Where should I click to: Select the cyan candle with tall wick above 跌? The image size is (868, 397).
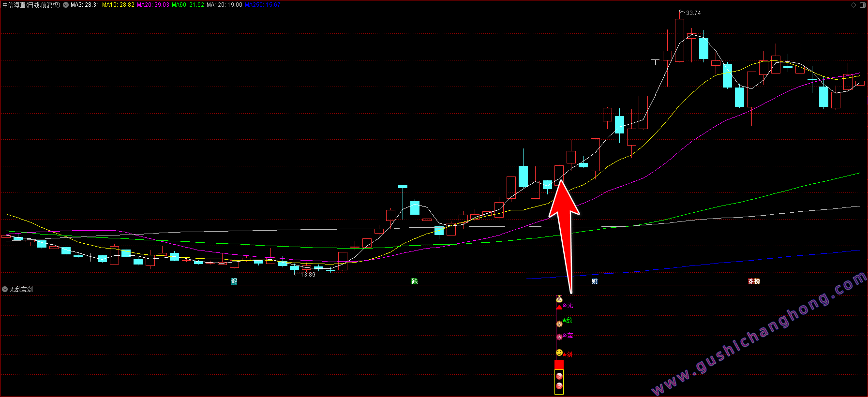tap(403, 187)
